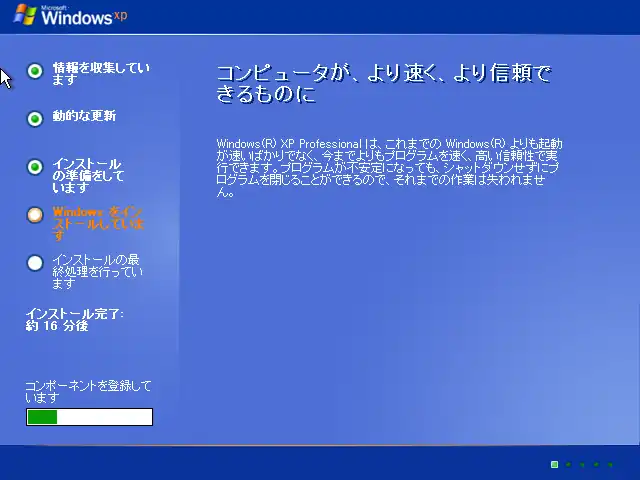The height and width of the screenshot is (480, 640).
Task: Click the last dot in the bottom-right row
Action: [x=610, y=464]
